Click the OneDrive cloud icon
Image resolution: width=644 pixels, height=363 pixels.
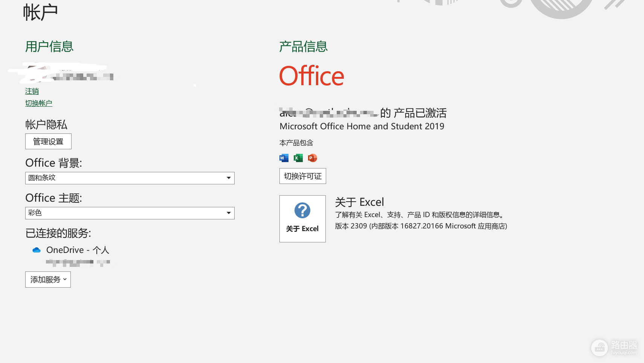37,250
